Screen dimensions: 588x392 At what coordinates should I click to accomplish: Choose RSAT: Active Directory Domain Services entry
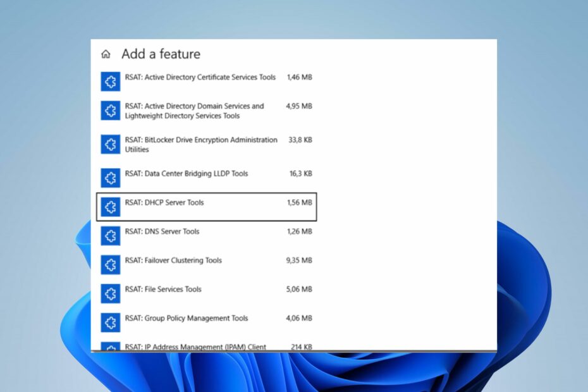194,111
